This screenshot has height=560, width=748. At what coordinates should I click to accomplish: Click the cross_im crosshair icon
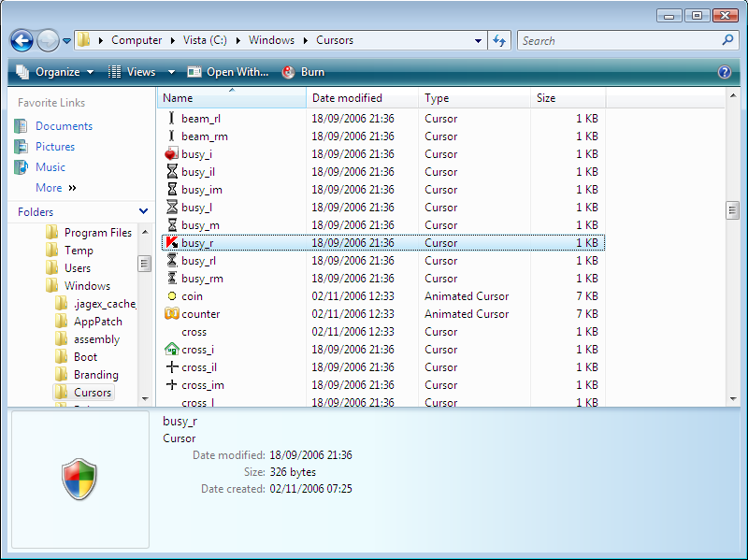(172, 384)
